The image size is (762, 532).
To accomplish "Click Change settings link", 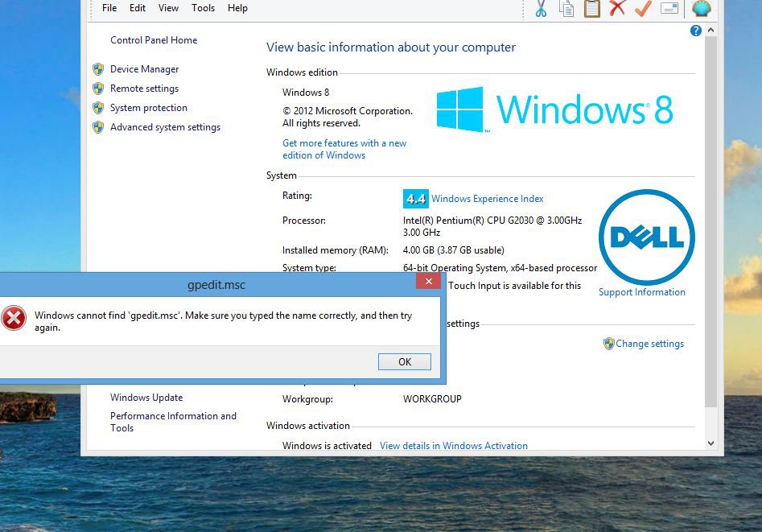I will coord(649,344).
